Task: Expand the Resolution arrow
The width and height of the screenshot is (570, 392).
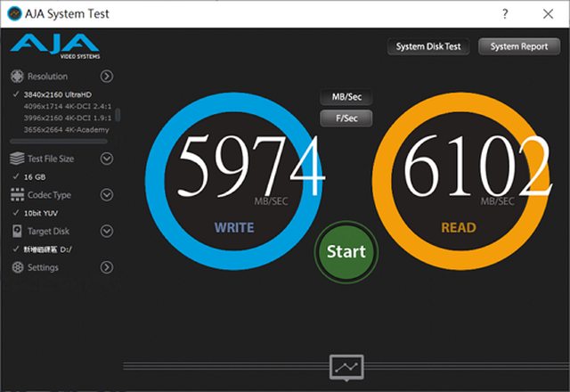Action: (x=107, y=77)
